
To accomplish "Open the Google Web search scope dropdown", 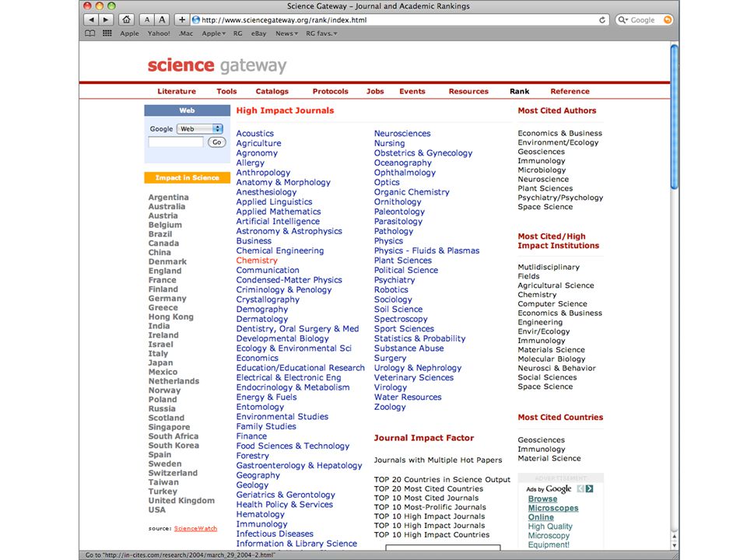I will [x=200, y=128].
